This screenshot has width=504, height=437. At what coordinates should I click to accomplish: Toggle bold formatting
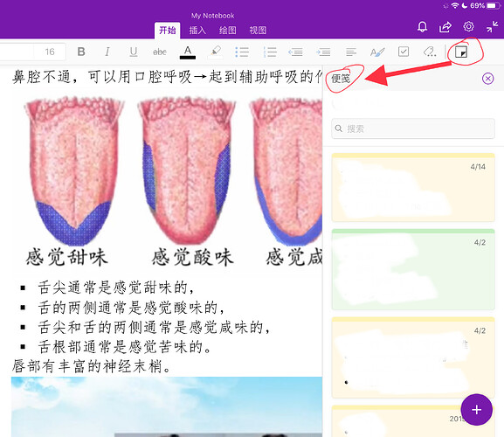81,52
